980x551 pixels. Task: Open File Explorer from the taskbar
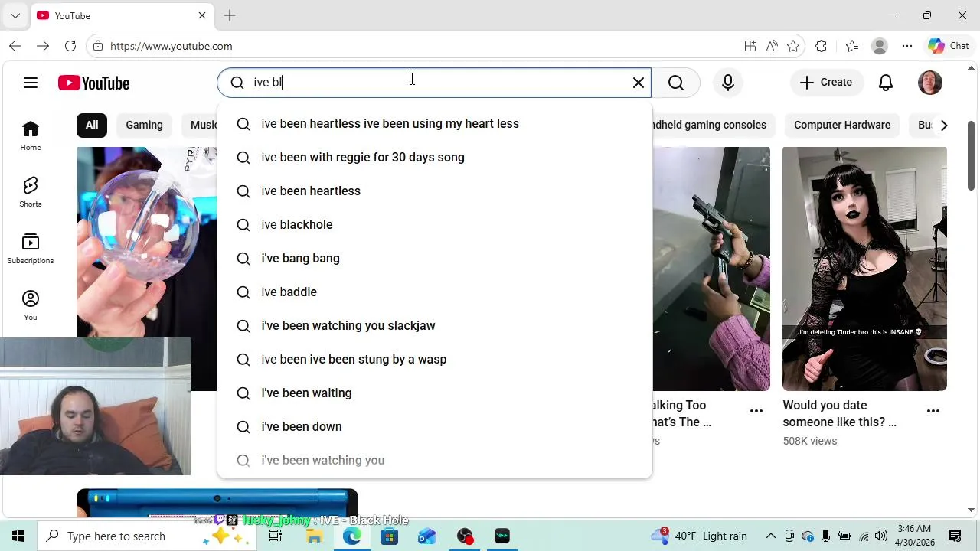pyautogui.click(x=314, y=536)
